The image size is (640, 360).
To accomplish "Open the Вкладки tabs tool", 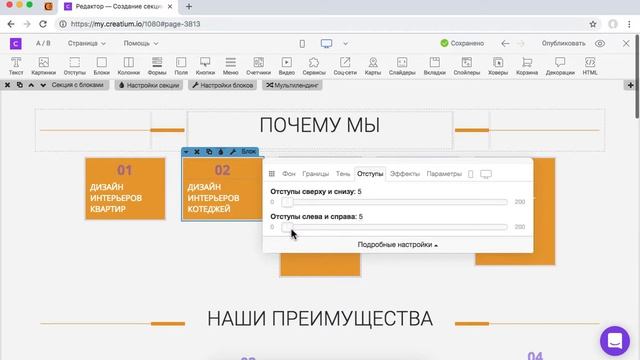I will [x=435, y=66].
